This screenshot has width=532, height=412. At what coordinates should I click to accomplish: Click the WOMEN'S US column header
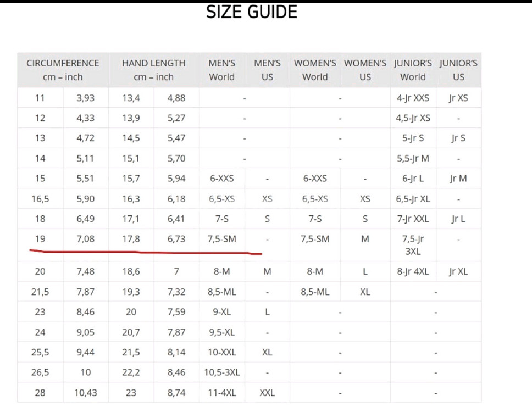pyautogui.click(x=365, y=70)
